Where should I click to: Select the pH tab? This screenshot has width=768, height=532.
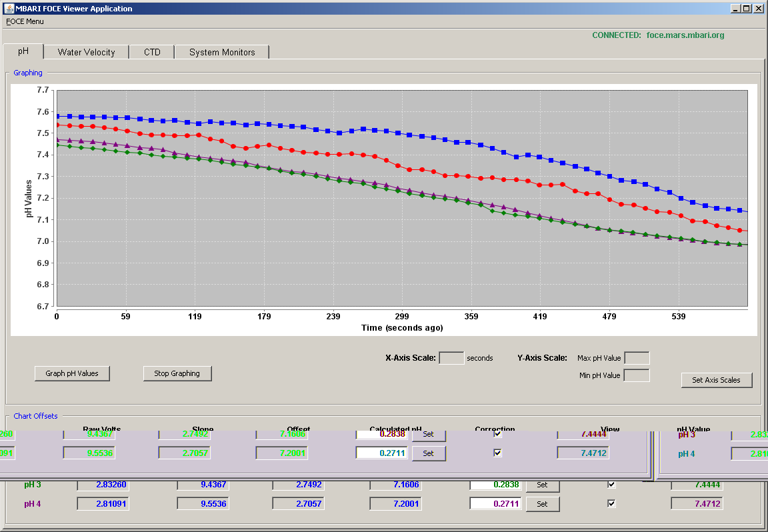(23, 51)
